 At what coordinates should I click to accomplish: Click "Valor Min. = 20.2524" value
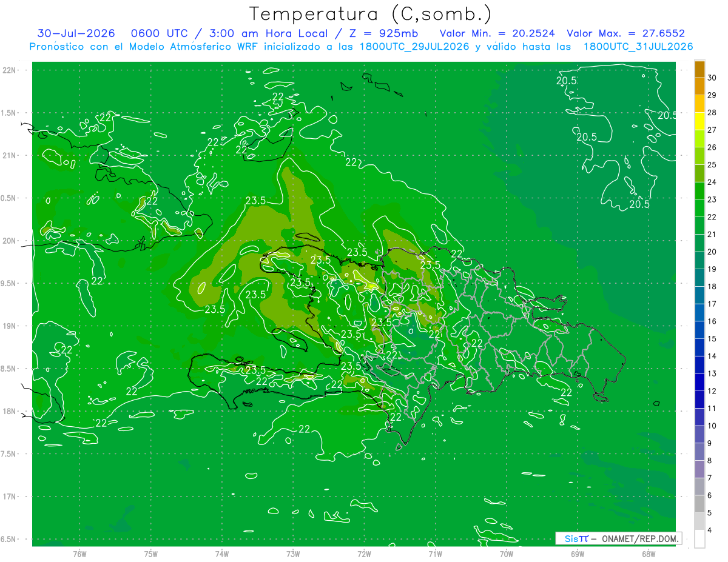click(x=497, y=33)
